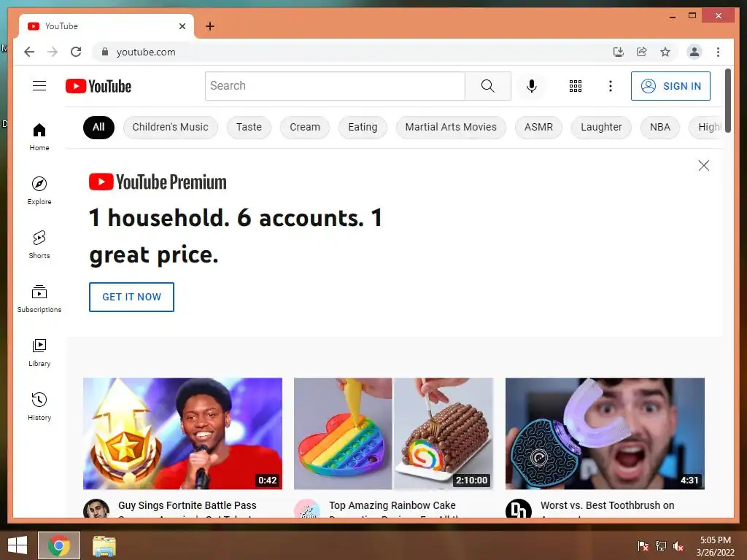
Task: Click GET IT NOW button
Action: (131, 297)
